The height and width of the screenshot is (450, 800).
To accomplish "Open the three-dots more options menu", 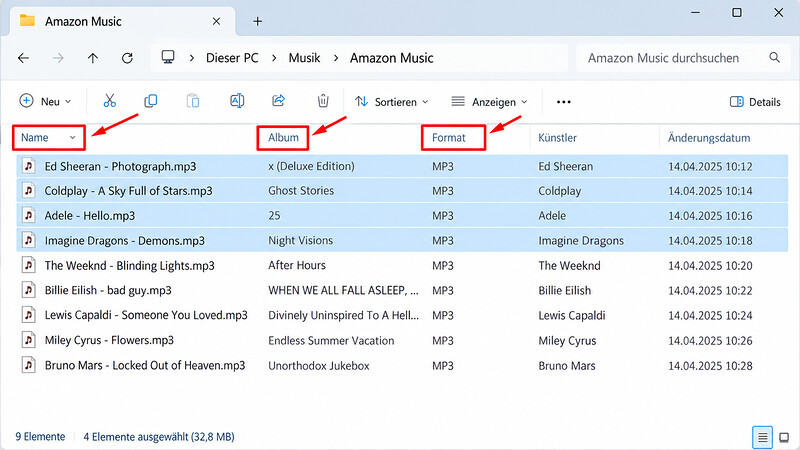I will [564, 102].
